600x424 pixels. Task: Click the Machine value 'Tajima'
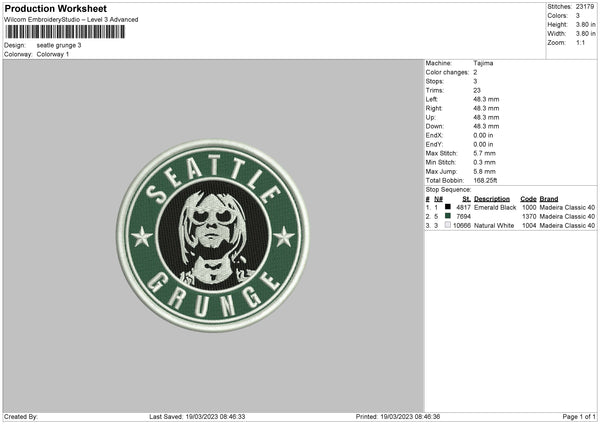pyautogui.click(x=483, y=63)
